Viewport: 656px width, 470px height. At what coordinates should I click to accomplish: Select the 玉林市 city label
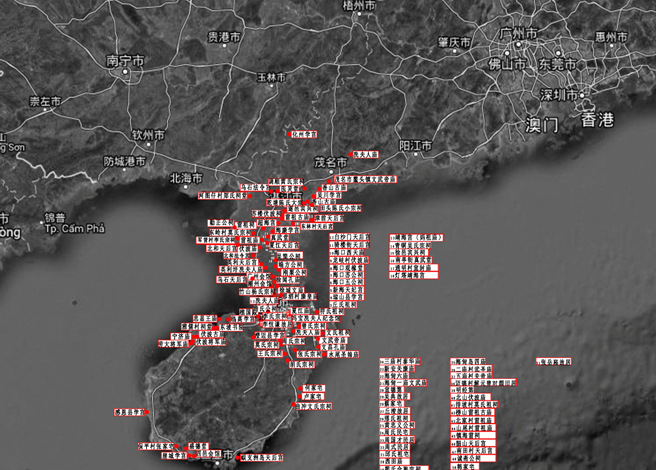point(271,77)
